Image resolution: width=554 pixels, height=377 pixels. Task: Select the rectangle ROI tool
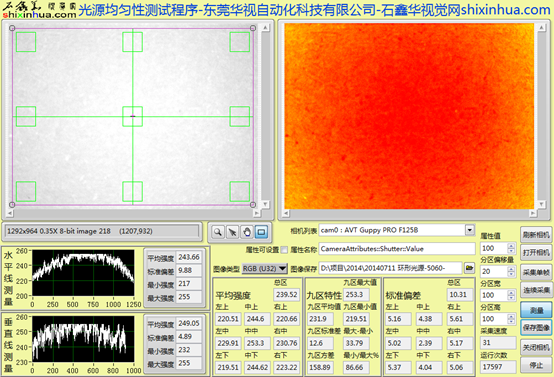pos(261,232)
